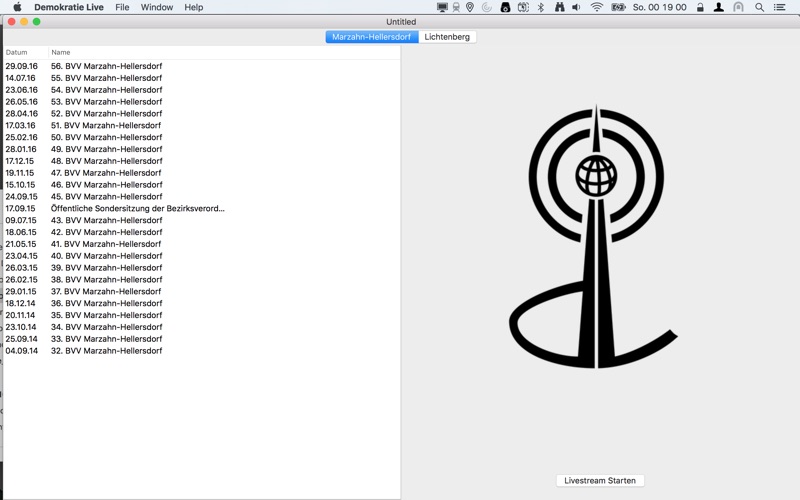Select row 39. BVV Marzahn-Hellersdorf

pyautogui.click(x=202, y=267)
